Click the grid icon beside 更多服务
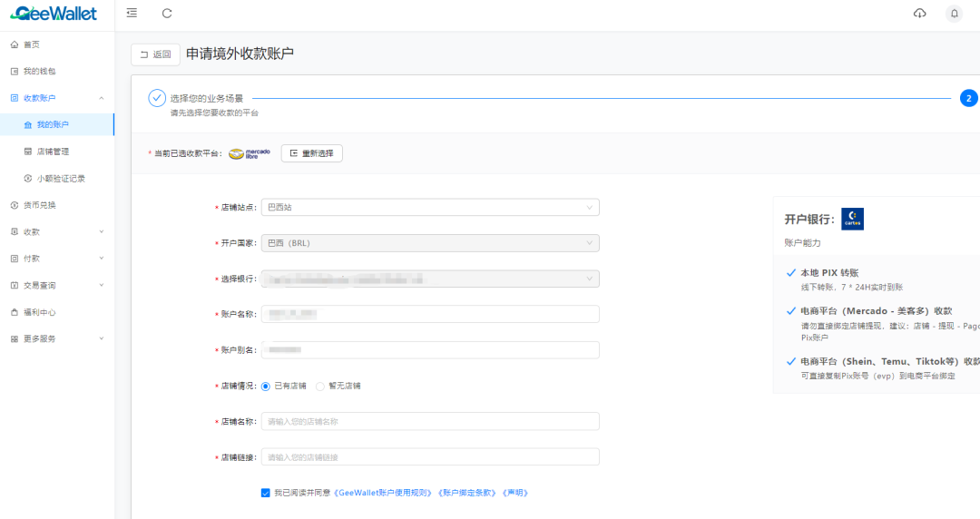Image resolution: width=980 pixels, height=519 pixels. (x=15, y=339)
